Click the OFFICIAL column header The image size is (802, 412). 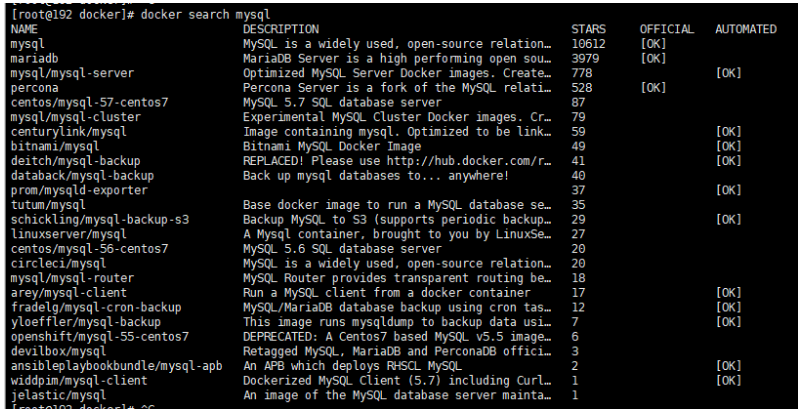[x=666, y=29]
